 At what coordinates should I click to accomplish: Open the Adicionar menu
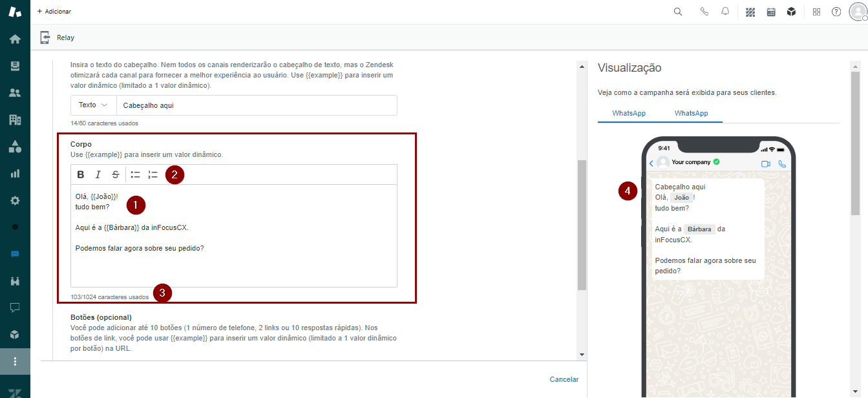[54, 12]
